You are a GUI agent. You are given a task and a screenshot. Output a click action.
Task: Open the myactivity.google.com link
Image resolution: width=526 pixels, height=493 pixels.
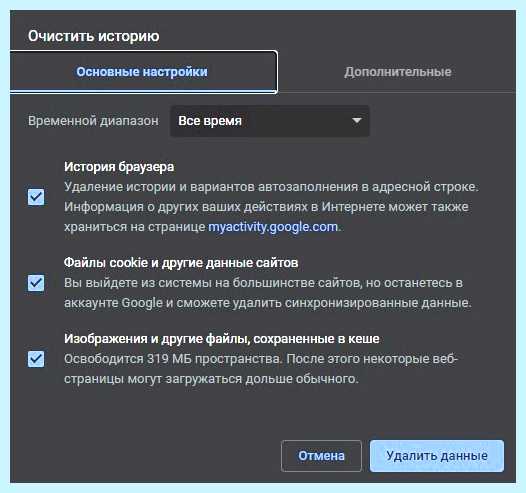[273, 227]
